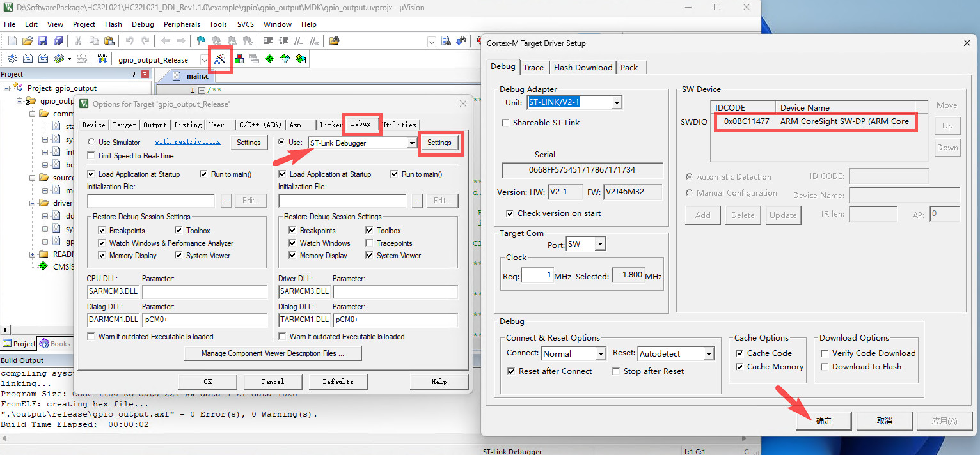This screenshot has width=980, height=455.
Task: Click the 'with restrictions' link
Action: (x=187, y=142)
